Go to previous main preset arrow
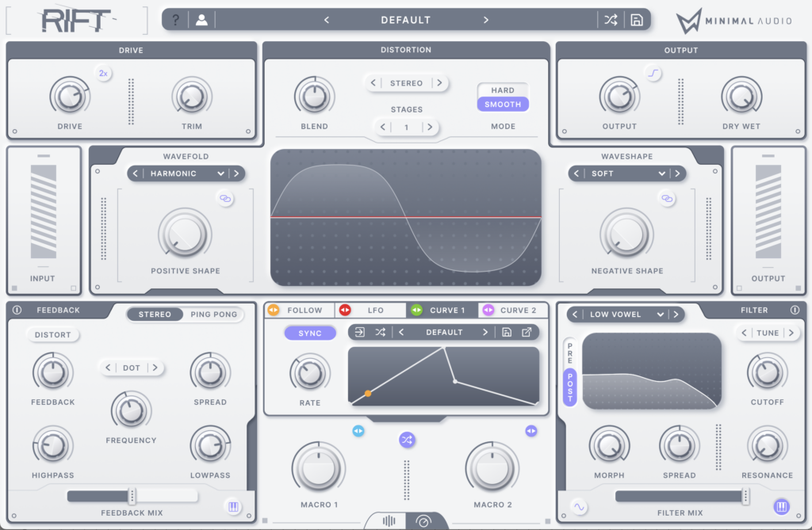812x530 pixels. [326, 20]
